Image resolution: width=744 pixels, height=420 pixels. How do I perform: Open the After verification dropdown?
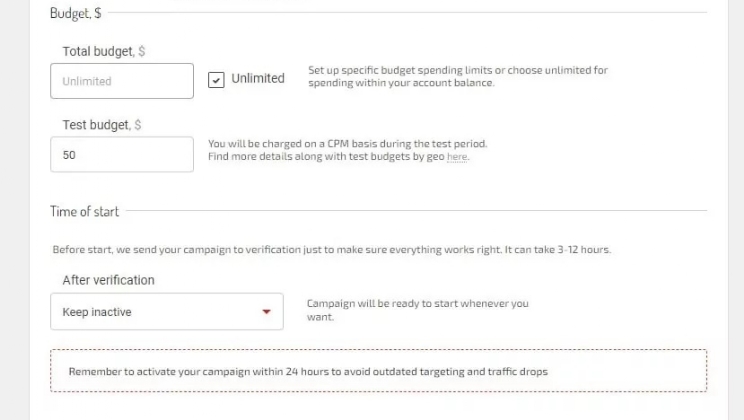[x=166, y=312]
